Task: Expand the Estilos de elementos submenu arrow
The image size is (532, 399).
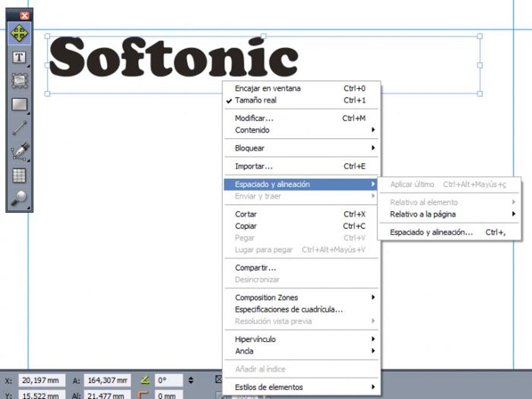Action: point(373,387)
